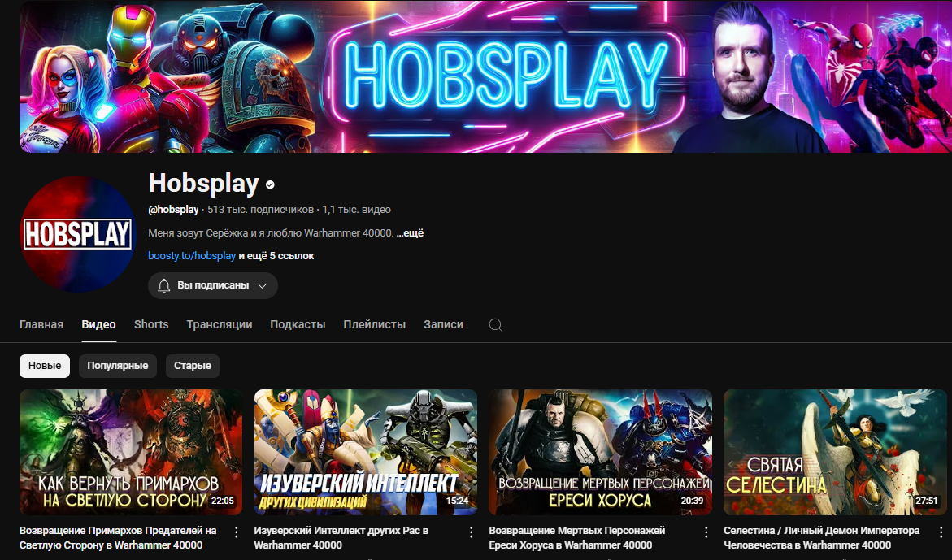The image size is (952, 560).
Task: Click the 15:24 duration badge
Action: pos(457,501)
